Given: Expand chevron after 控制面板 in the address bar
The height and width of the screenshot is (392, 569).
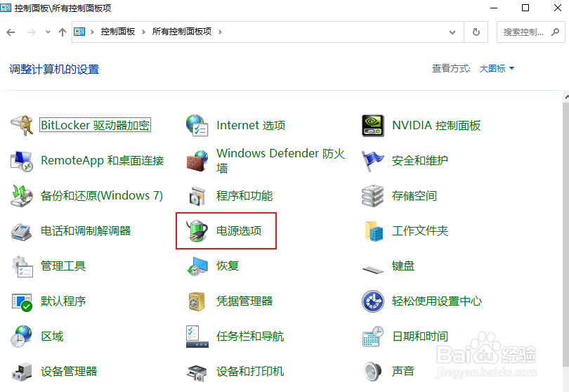Looking at the screenshot, I should pyautogui.click(x=144, y=32).
